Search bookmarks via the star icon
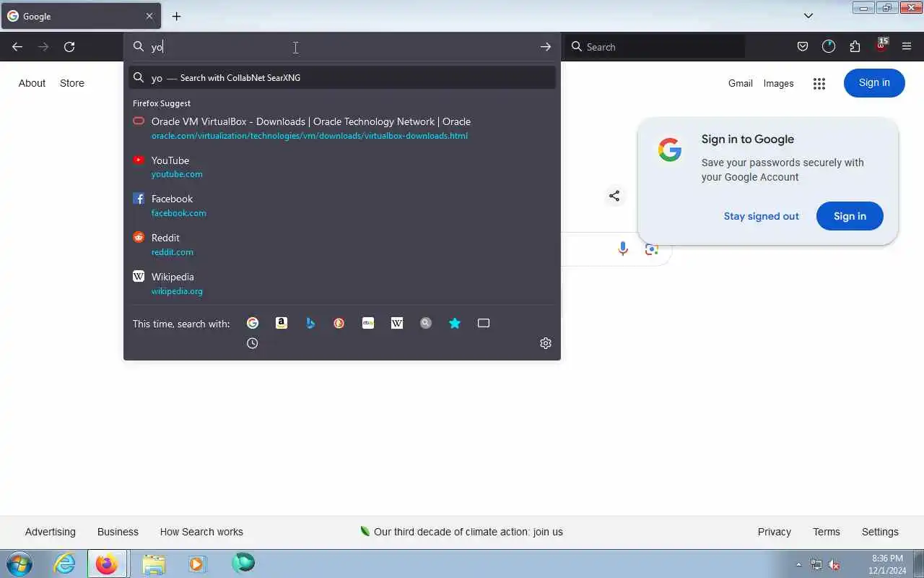Image resolution: width=924 pixels, height=578 pixels. pos(455,323)
